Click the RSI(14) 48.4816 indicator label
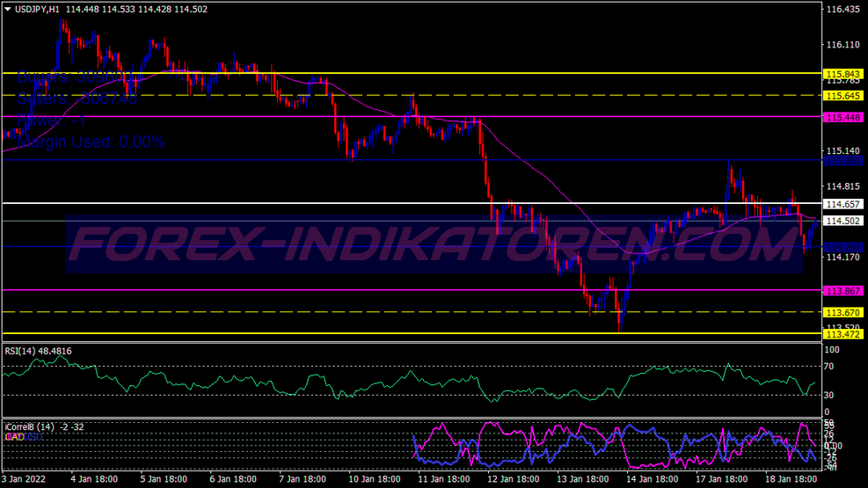 [38, 352]
